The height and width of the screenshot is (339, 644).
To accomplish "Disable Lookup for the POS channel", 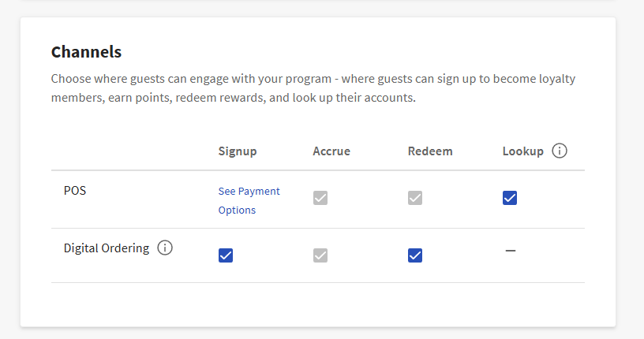I will (x=510, y=198).
